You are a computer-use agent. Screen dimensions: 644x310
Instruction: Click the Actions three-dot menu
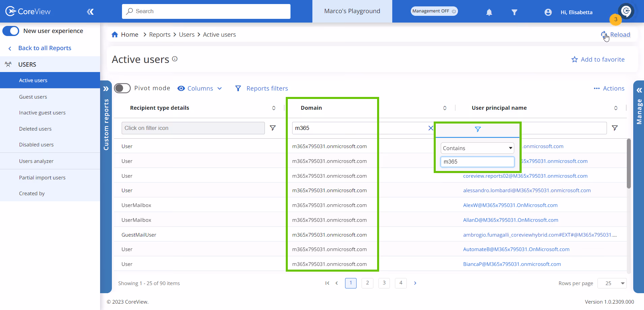coord(596,89)
